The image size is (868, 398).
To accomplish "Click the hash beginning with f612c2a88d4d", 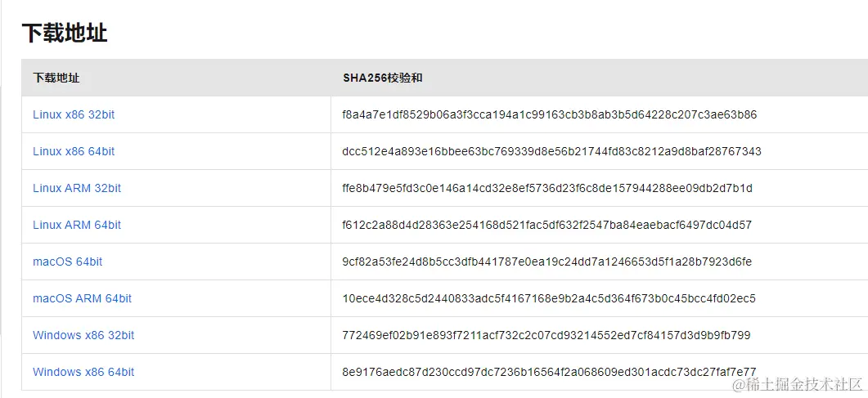I will [x=546, y=225].
